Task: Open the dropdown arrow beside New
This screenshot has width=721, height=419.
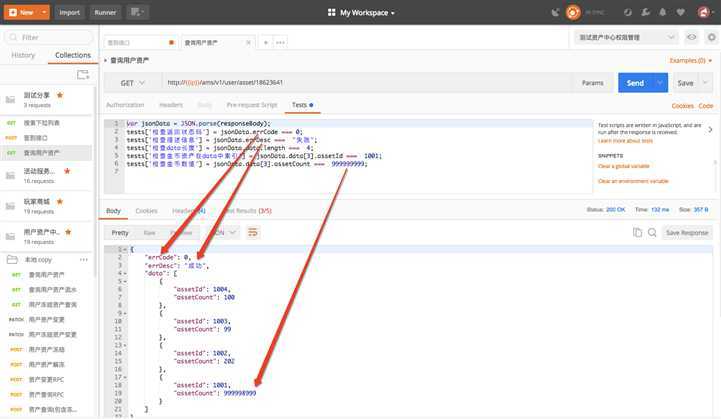Action: click(x=44, y=12)
